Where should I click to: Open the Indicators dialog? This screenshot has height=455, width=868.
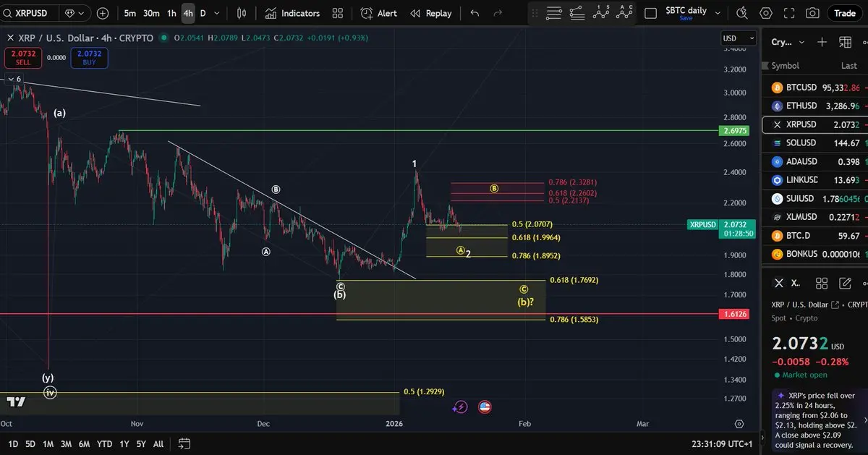click(292, 13)
